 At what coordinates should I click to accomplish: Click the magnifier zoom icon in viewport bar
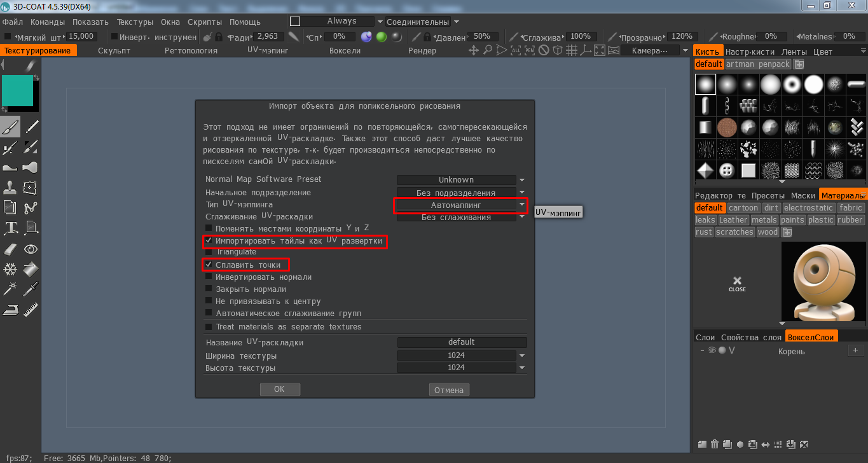click(x=488, y=50)
